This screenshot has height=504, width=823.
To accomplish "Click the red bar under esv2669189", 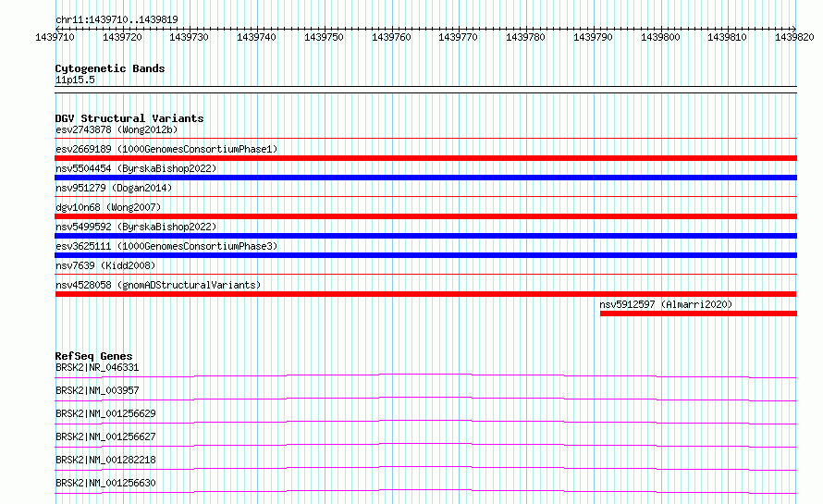I will (x=425, y=158).
